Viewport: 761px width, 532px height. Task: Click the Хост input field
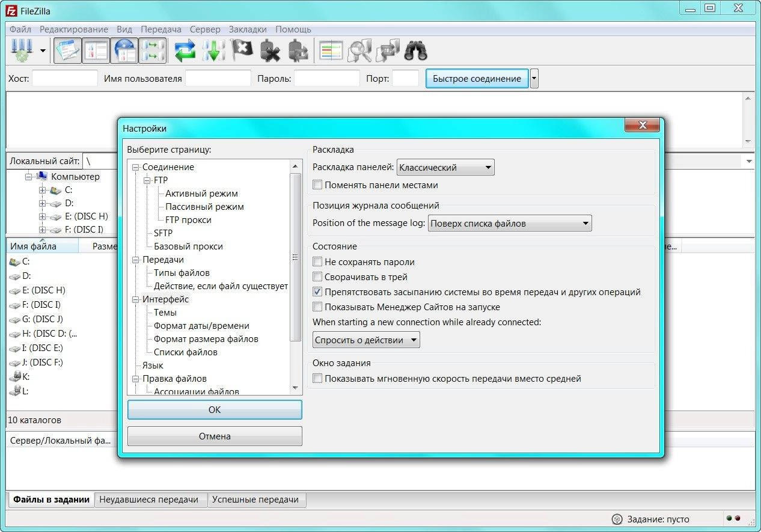pos(65,79)
